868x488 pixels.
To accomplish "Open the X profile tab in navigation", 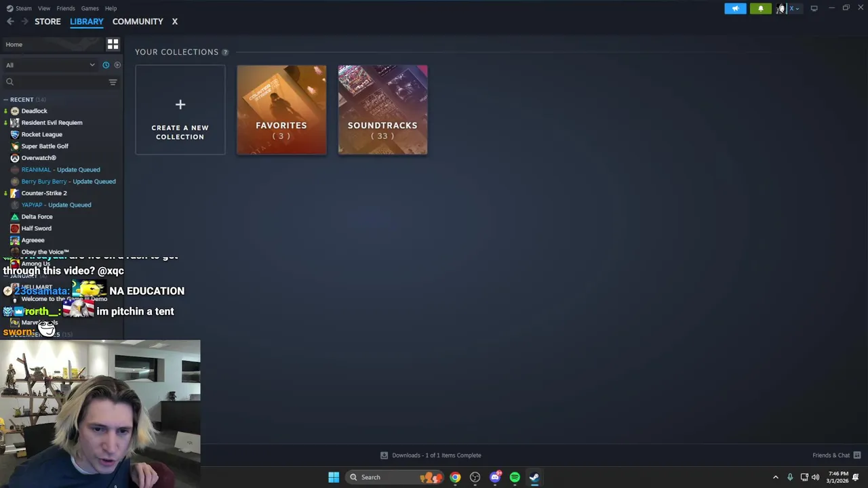I will click(174, 22).
